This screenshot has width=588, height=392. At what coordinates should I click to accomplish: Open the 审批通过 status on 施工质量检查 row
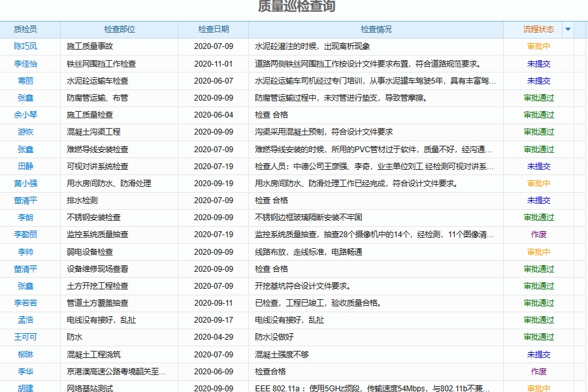(x=538, y=114)
